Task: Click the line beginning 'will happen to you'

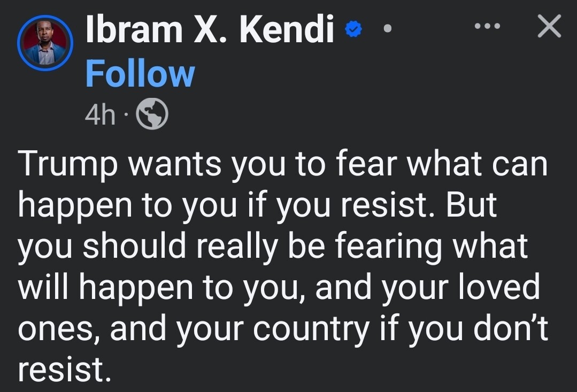Action: pyautogui.click(x=279, y=288)
